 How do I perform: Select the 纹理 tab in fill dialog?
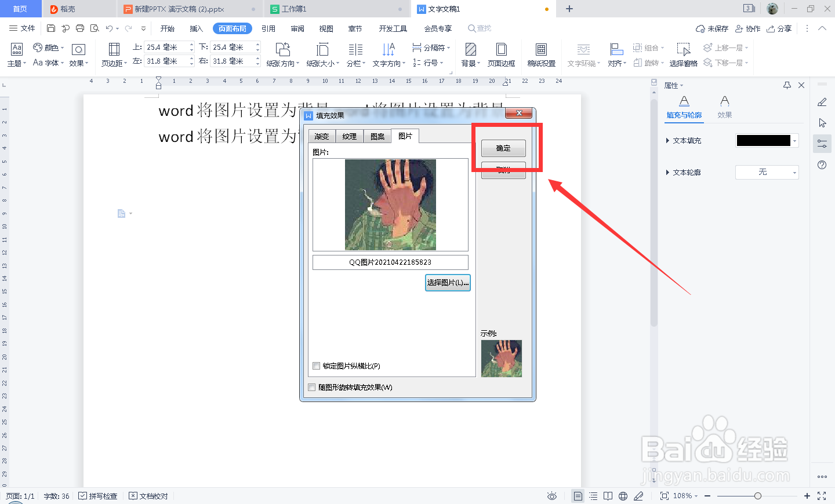tap(350, 136)
